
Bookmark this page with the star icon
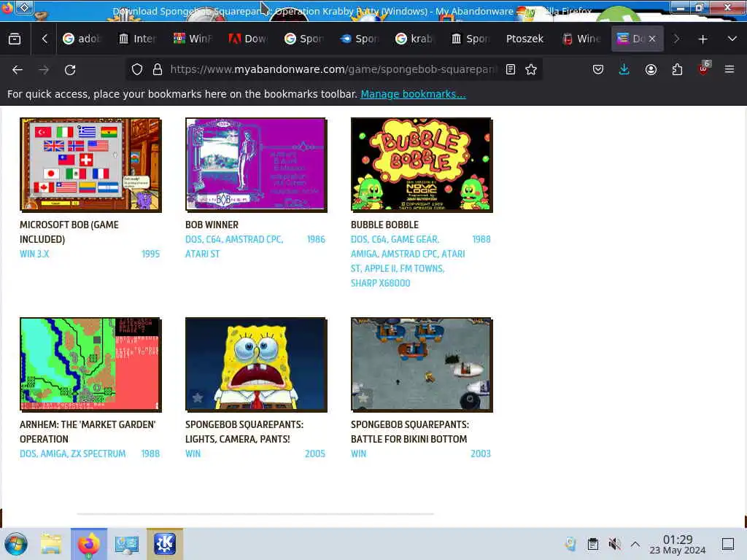(531, 69)
